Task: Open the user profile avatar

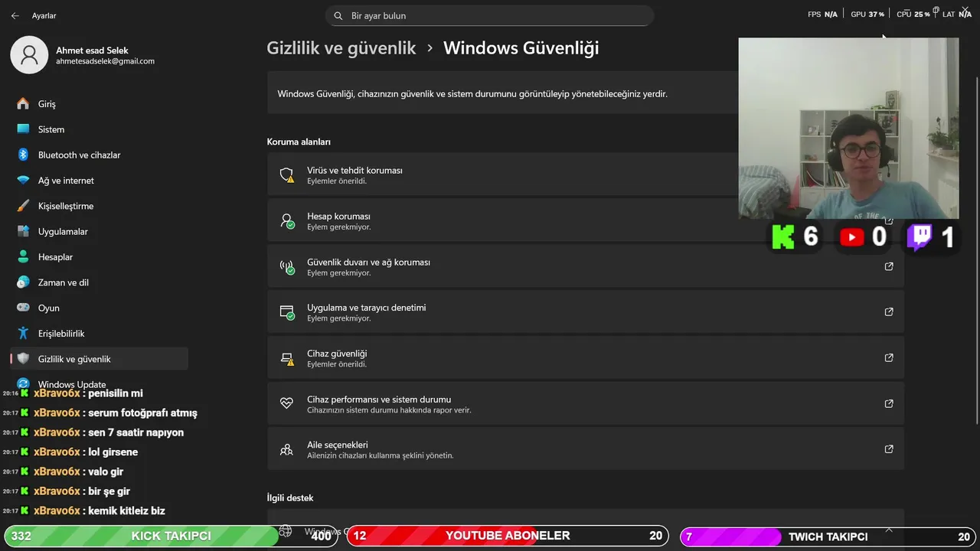Action: [x=29, y=55]
